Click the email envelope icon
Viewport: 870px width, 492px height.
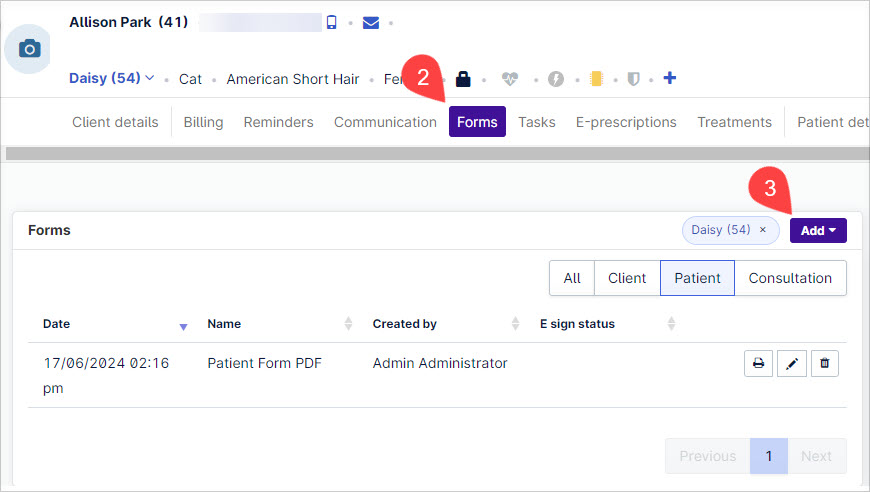click(x=371, y=23)
